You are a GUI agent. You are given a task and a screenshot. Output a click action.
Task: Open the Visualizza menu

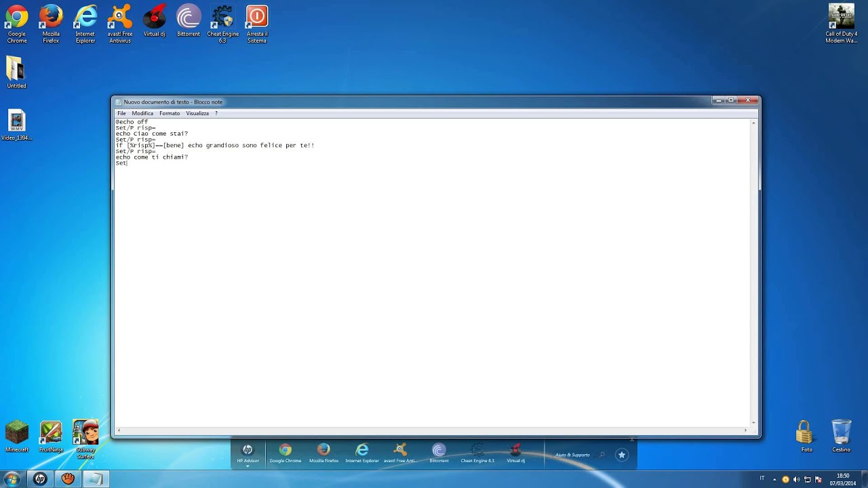(197, 113)
